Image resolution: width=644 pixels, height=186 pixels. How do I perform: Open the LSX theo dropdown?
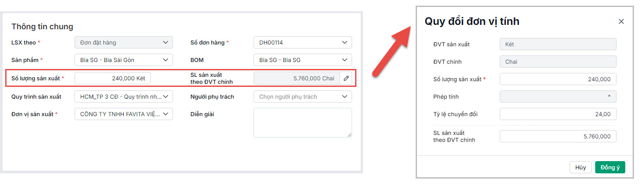point(124,42)
